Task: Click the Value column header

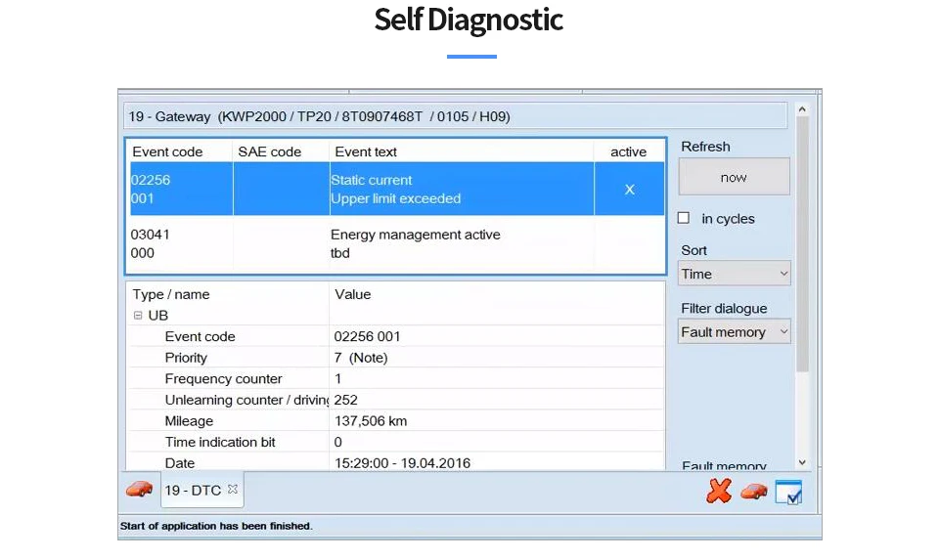Action: pyautogui.click(x=353, y=294)
